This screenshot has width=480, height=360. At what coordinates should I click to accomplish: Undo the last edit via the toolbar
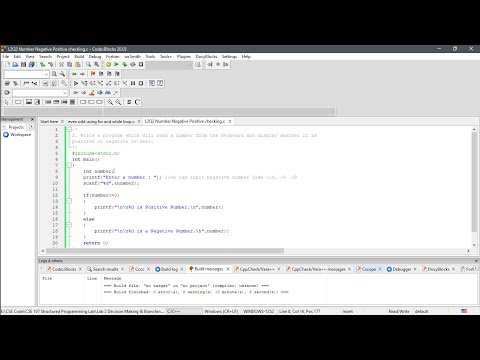(x=42, y=64)
